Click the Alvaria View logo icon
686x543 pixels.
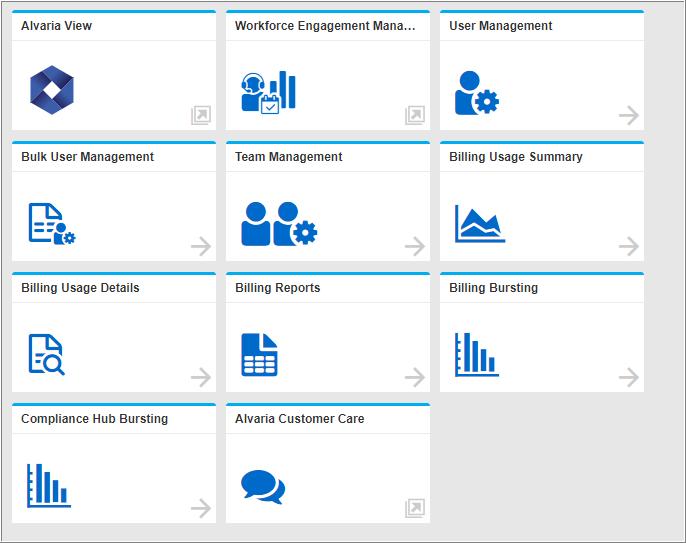[52, 88]
